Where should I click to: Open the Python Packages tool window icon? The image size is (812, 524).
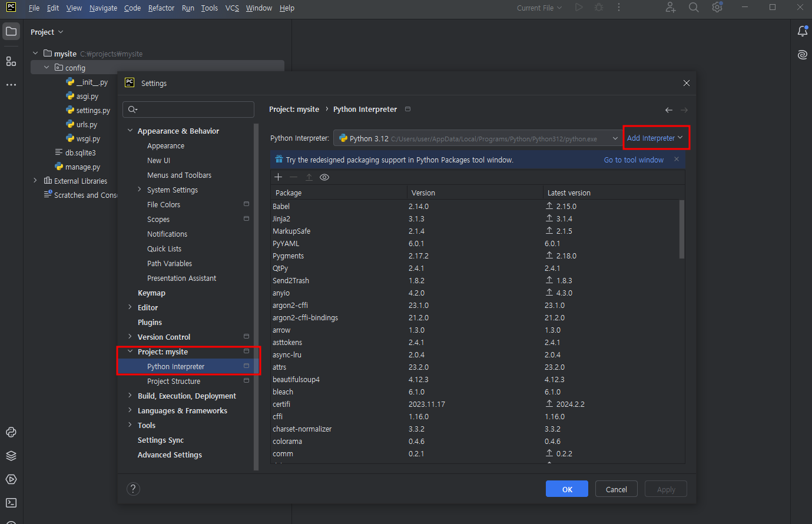[x=11, y=432]
